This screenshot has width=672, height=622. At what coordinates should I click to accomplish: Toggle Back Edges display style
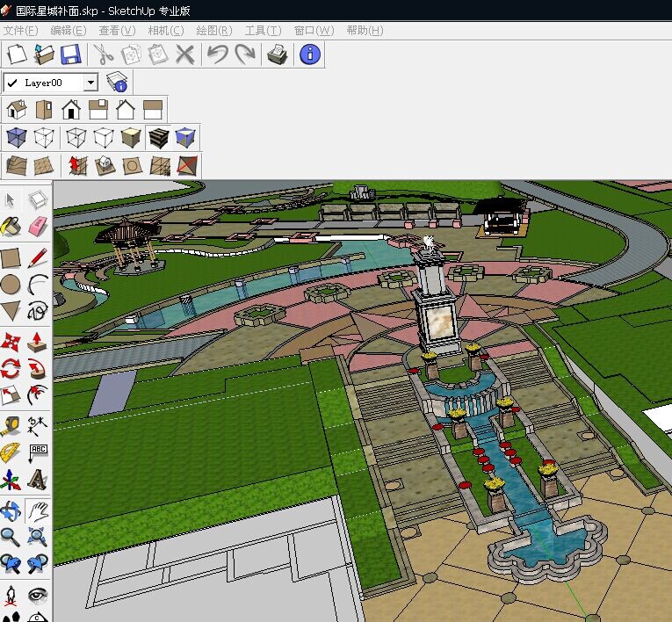coord(44,137)
